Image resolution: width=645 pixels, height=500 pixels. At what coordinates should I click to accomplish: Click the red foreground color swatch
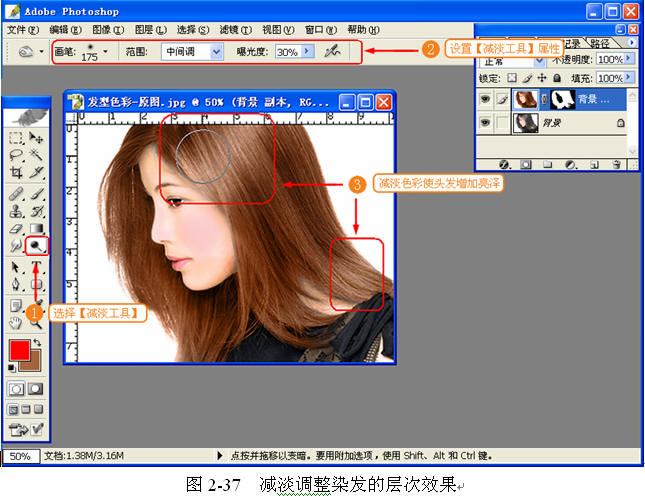click(18, 350)
